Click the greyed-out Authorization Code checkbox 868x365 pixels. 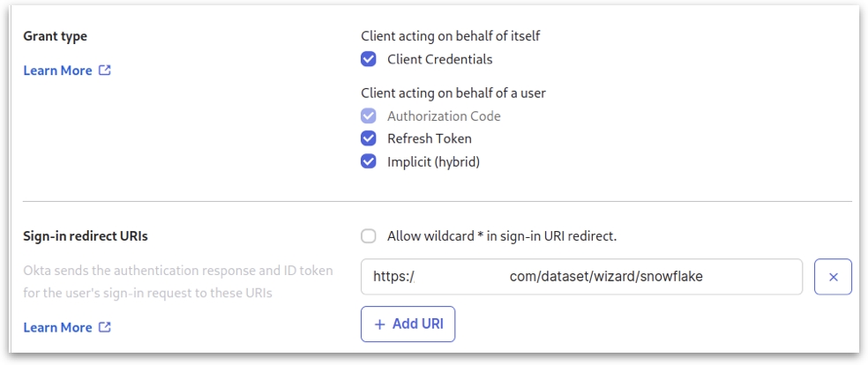point(369,116)
